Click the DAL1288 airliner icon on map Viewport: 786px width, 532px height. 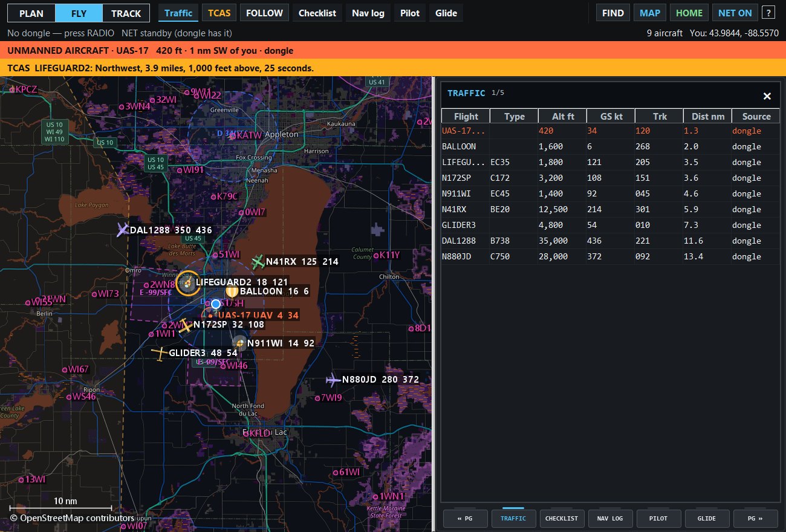point(123,230)
